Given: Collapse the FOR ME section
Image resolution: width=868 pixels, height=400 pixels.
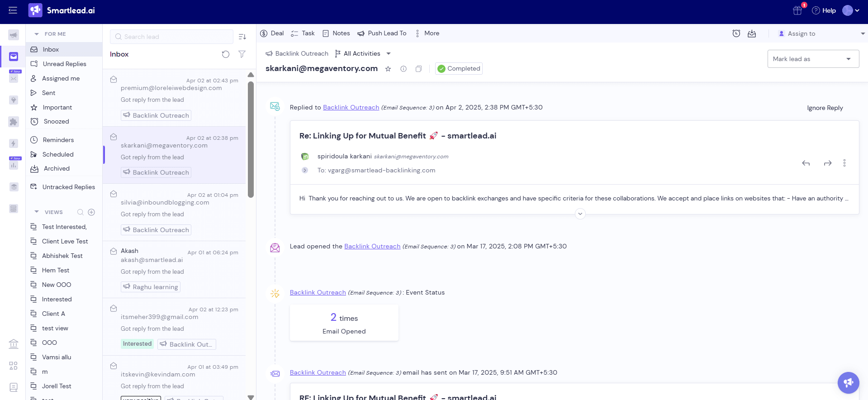Looking at the screenshot, I should 37,34.
